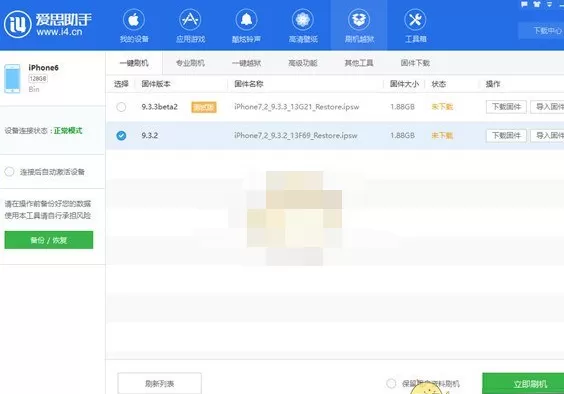Click version label 9.3.3beta2
This screenshot has width=564, height=394.
pyautogui.click(x=159, y=107)
